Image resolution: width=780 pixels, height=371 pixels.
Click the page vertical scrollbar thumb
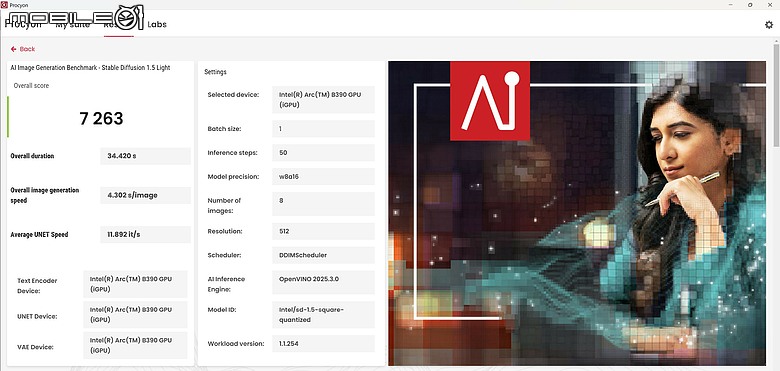(x=776, y=95)
